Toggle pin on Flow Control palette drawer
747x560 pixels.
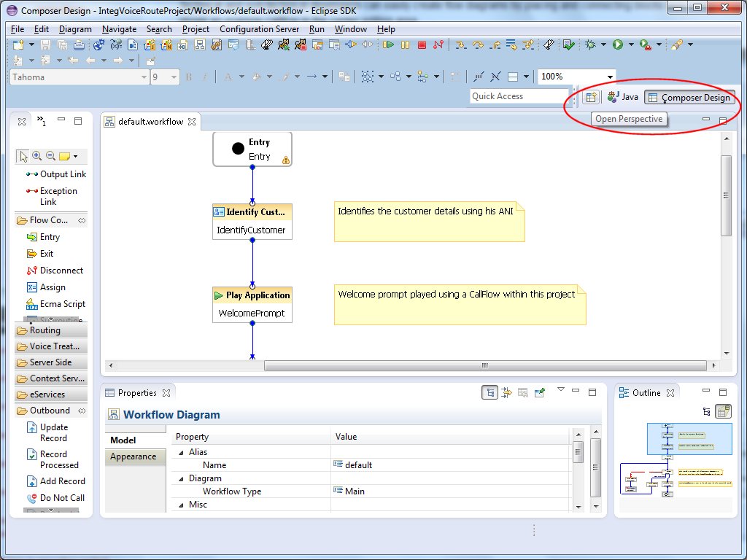click(82, 220)
